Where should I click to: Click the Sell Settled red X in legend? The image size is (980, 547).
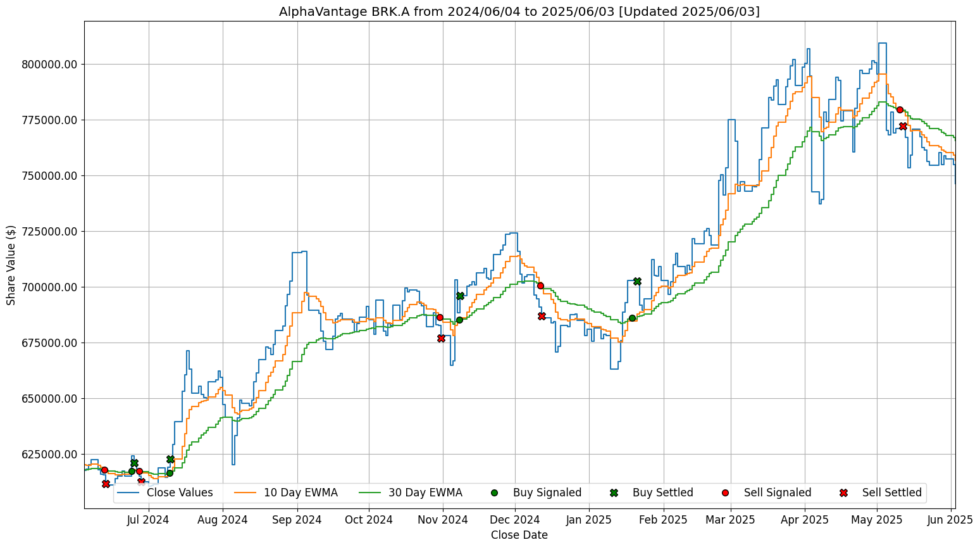pos(843,493)
